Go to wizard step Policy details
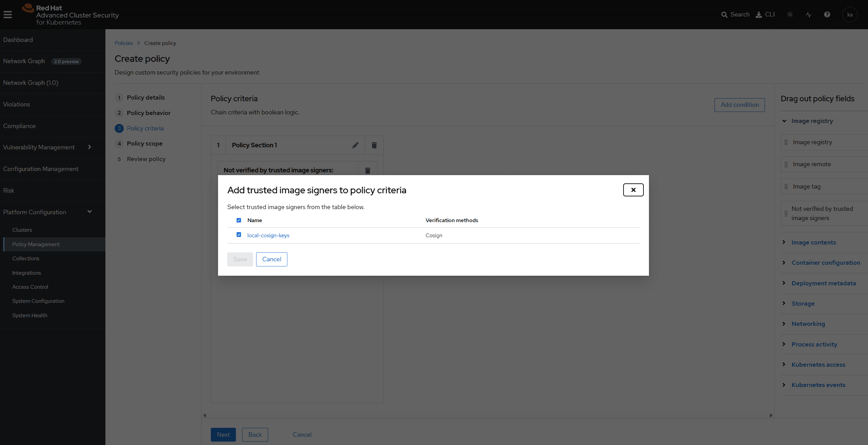868x445 pixels. (x=140, y=98)
